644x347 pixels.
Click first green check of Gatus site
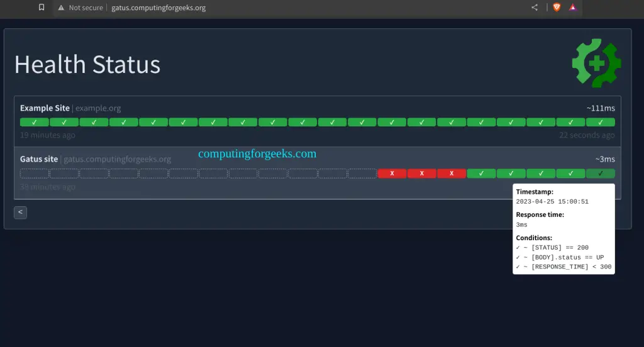tap(481, 173)
